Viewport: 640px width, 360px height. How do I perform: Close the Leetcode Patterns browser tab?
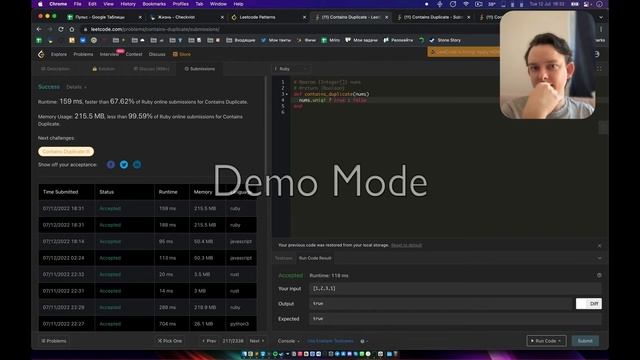click(x=304, y=18)
